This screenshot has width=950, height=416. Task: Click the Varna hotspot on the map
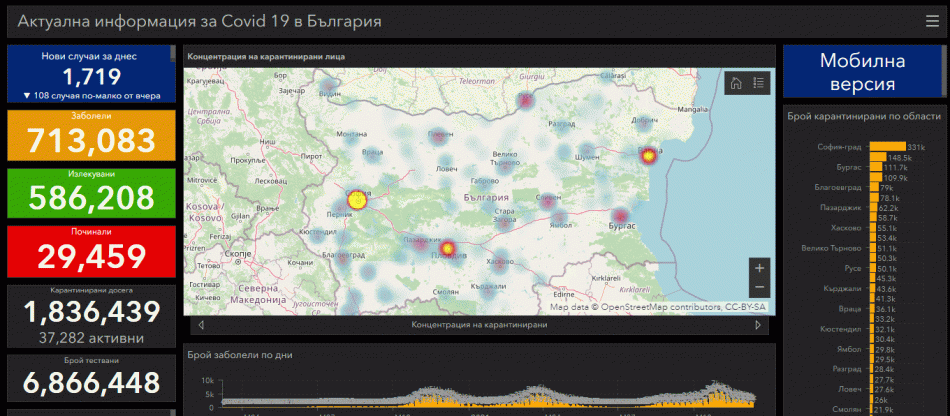(649, 156)
